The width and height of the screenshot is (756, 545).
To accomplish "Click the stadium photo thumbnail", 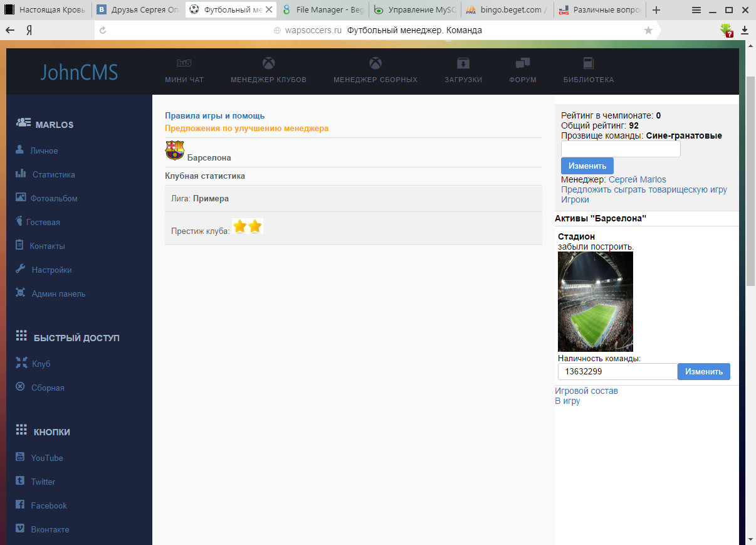I will point(596,302).
